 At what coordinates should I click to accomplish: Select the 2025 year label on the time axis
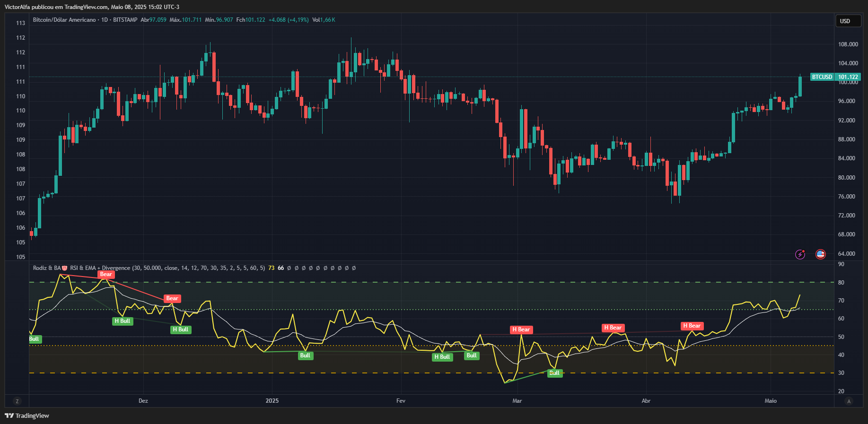click(272, 401)
